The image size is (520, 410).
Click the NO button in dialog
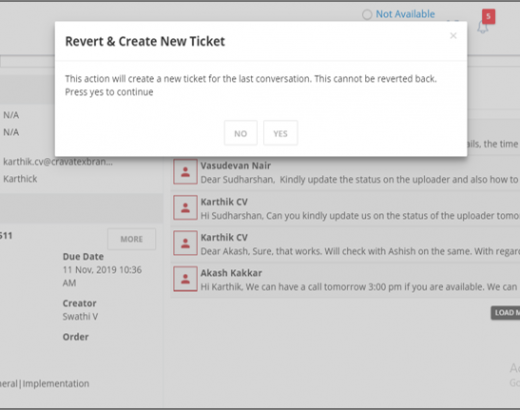[x=240, y=133]
